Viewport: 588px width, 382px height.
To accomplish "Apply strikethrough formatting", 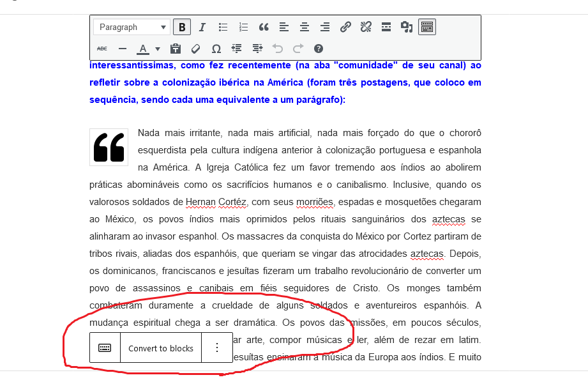I will tap(102, 49).
